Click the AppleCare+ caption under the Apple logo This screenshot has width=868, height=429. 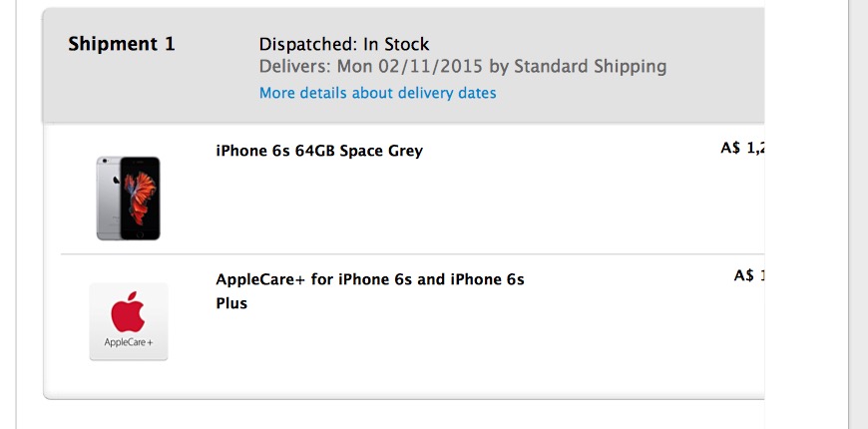[128, 343]
